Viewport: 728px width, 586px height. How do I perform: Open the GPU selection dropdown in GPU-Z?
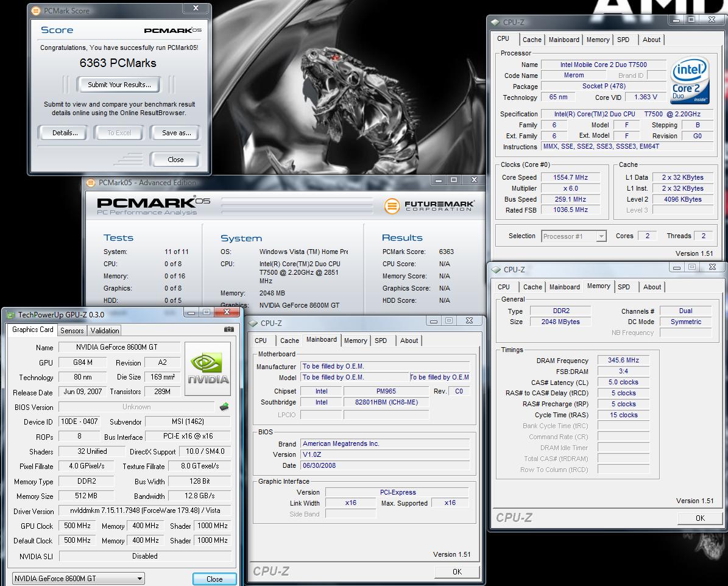(x=140, y=579)
